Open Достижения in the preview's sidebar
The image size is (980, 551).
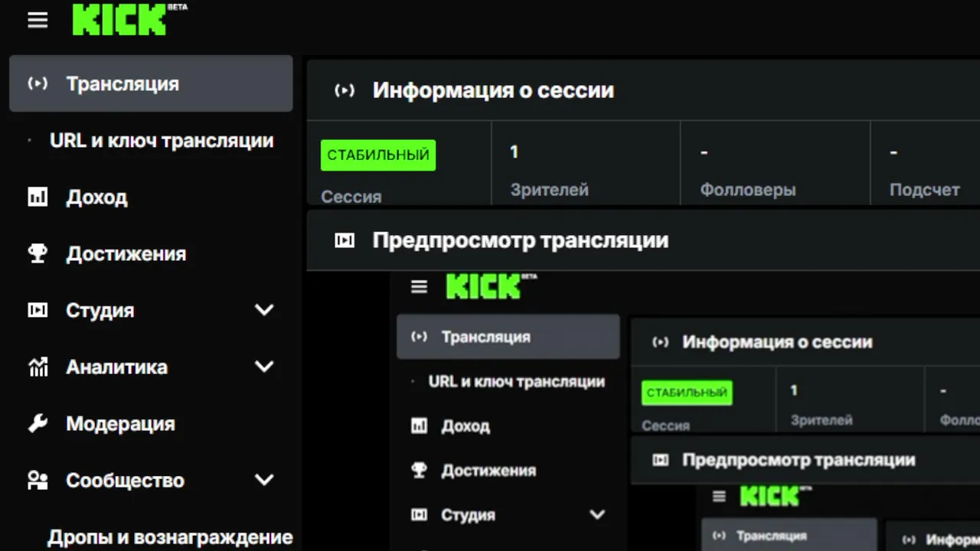pos(488,471)
